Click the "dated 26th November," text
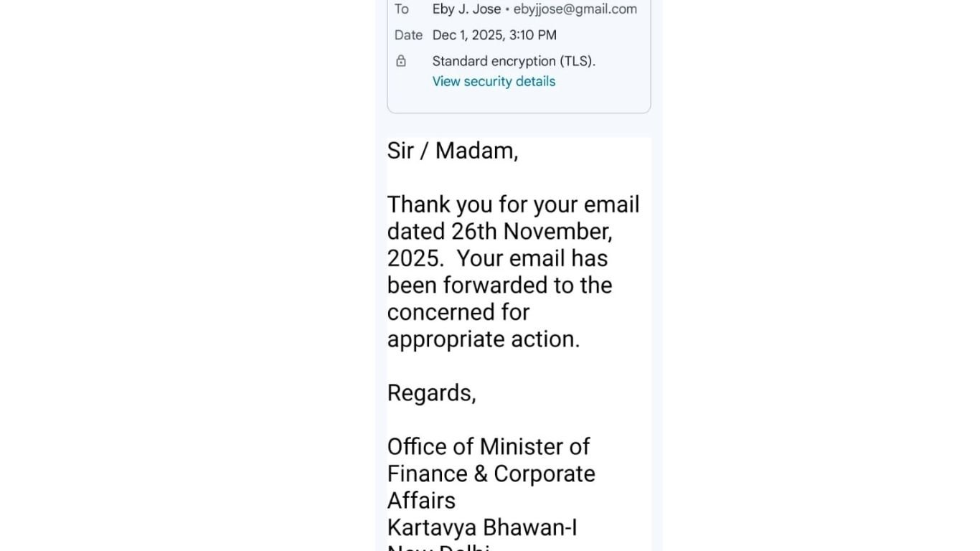 pyautogui.click(x=499, y=231)
